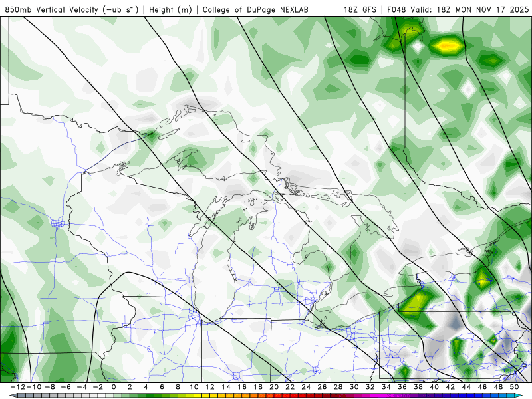Click the 'Valid: 18Z MON NOV 17 2025' text
Screen dimensions: 532x399
click(470, 9)
